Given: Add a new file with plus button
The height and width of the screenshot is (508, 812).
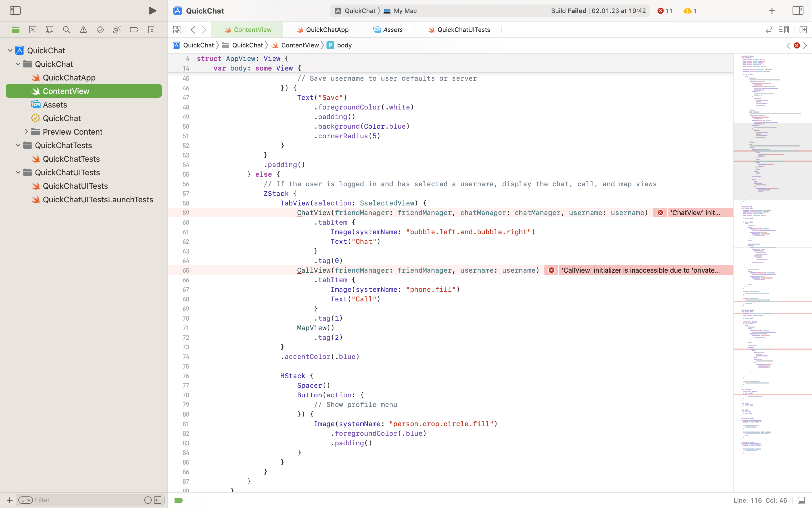Looking at the screenshot, I should pyautogui.click(x=9, y=500).
